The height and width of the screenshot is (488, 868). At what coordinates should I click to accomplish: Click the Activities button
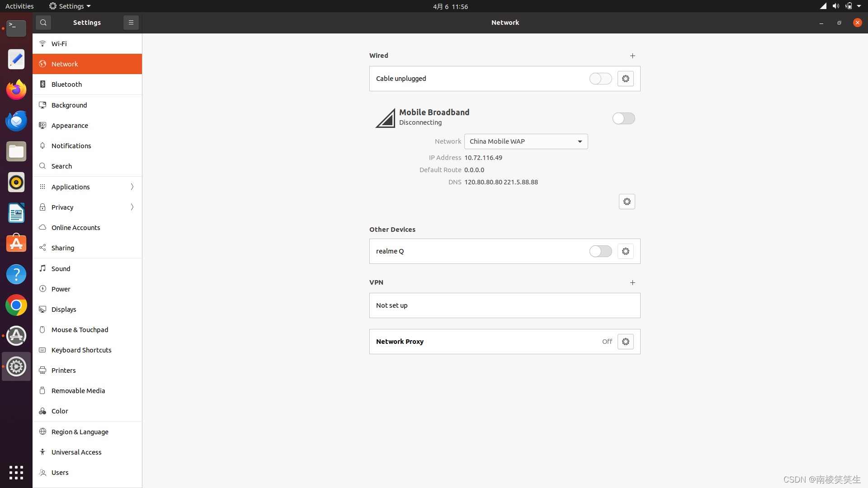pos(19,6)
